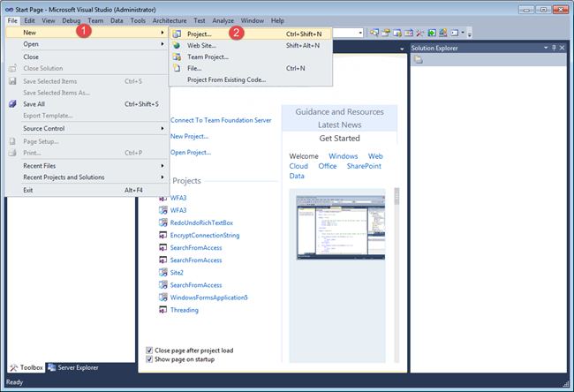This screenshot has width=574, height=392.
Task: Click the icon beside Threading project
Action: click(x=162, y=310)
